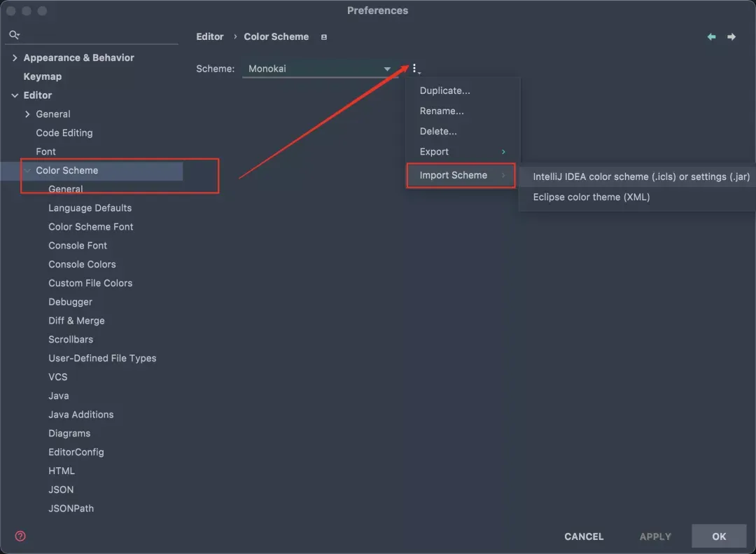Choose Duplicate... from the scheme menu
Viewport: 756px width, 554px height.
[444, 90]
